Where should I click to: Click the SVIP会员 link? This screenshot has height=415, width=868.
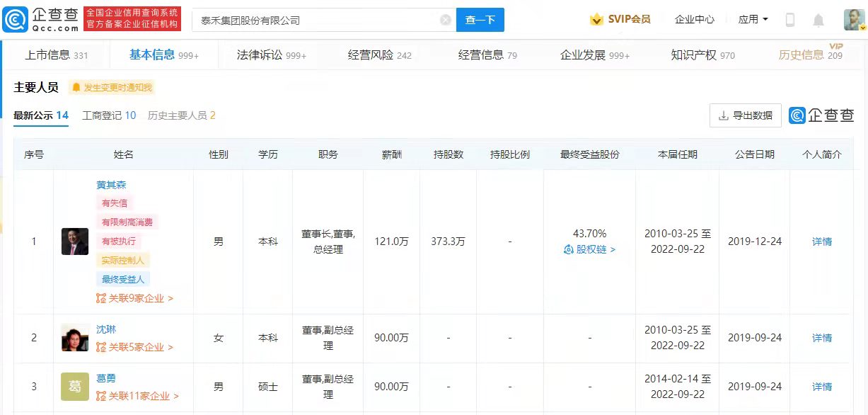(630, 20)
